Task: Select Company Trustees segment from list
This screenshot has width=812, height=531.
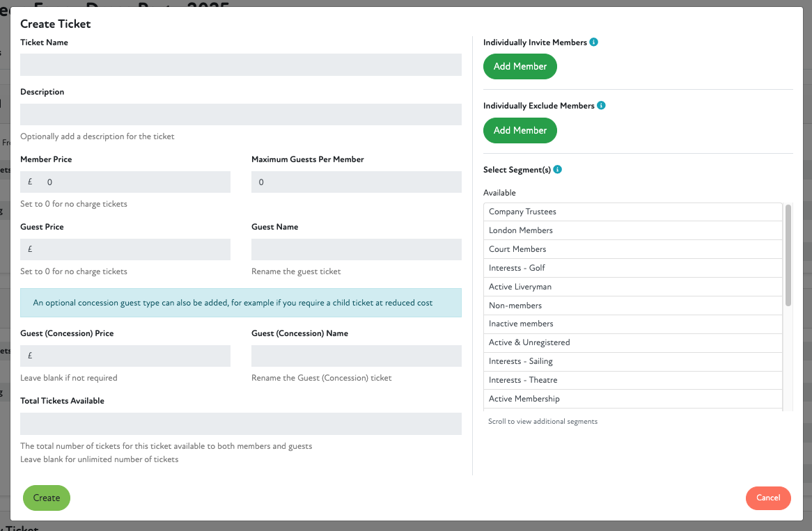Action: click(632, 212)
